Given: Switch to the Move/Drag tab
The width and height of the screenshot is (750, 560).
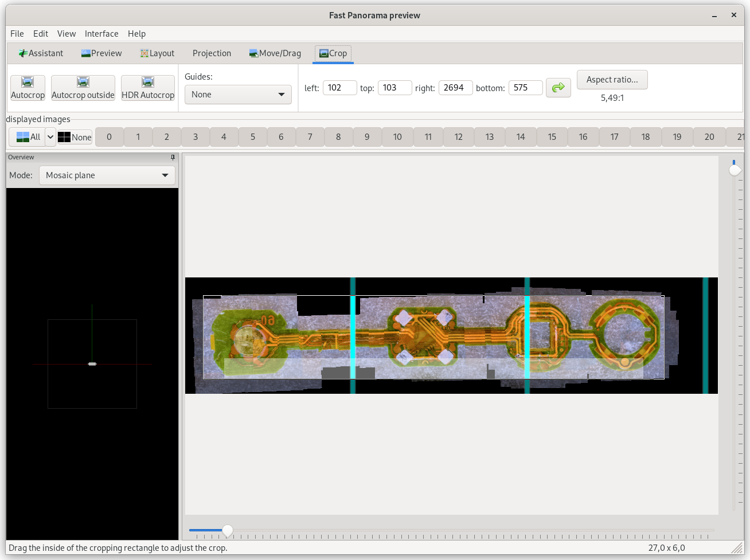Looking at the screenshot, I should point(275,53).
